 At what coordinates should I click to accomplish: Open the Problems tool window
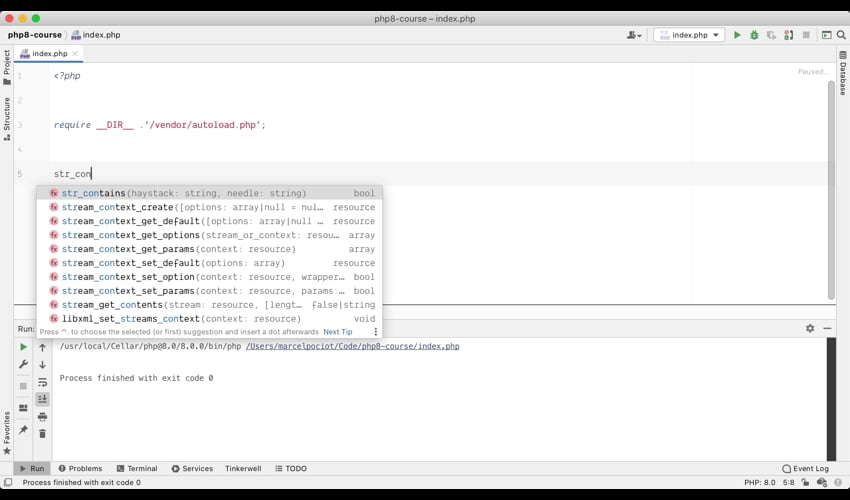(x=80, y=469)
